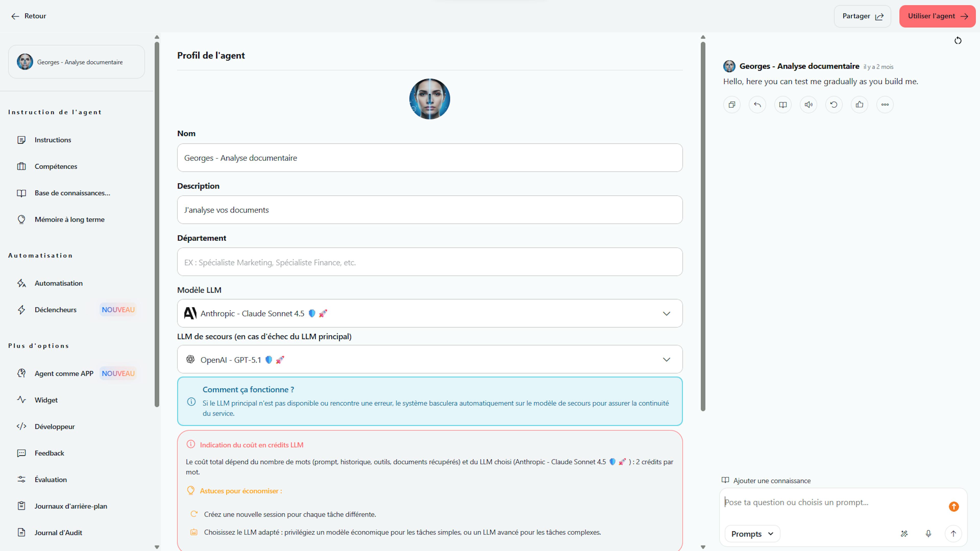
Task: Click the copy message icon
Action: (732, 105)
